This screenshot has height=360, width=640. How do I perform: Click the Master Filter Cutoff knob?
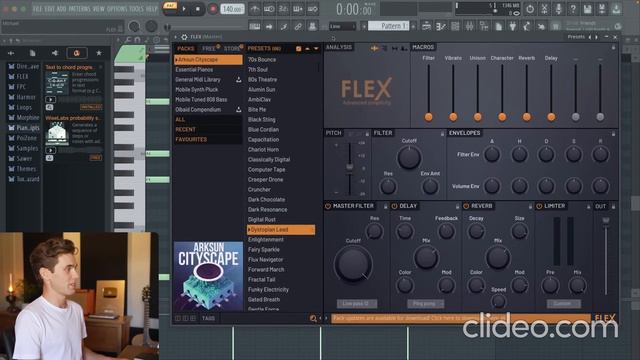(x=353, y=264)
